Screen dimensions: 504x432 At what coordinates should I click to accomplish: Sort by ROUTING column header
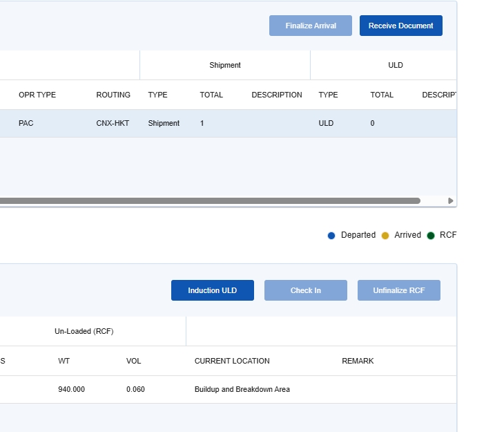113,95
